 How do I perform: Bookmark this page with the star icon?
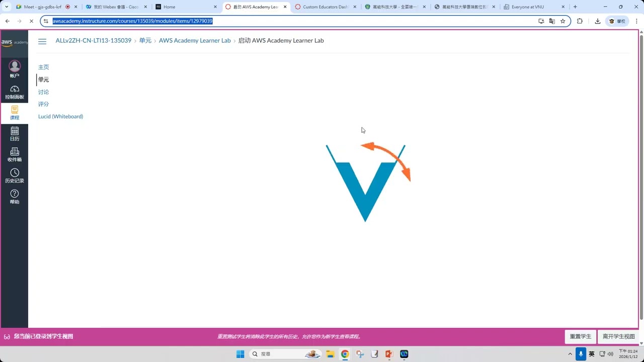pyautogui.click(x=563, y=21)
